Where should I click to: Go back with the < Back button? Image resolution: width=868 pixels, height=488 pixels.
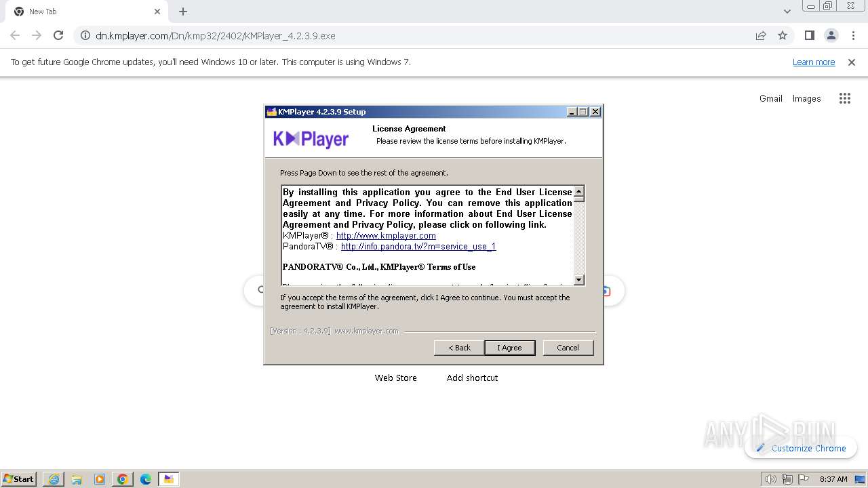[459, 348]
